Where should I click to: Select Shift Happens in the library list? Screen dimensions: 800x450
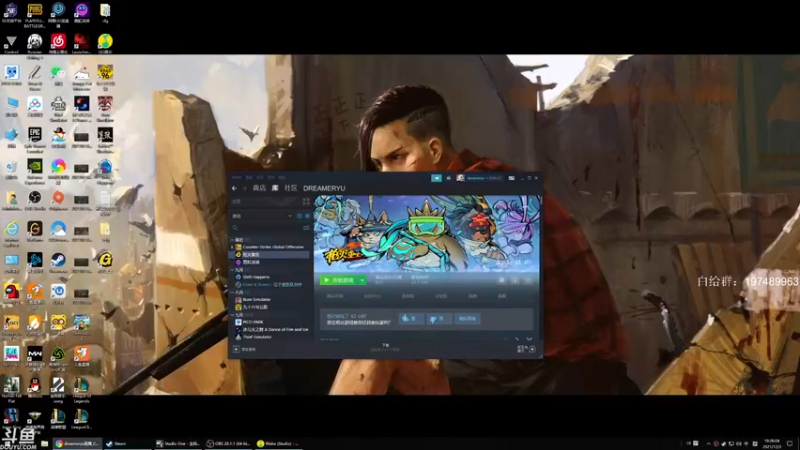(256, 277)
